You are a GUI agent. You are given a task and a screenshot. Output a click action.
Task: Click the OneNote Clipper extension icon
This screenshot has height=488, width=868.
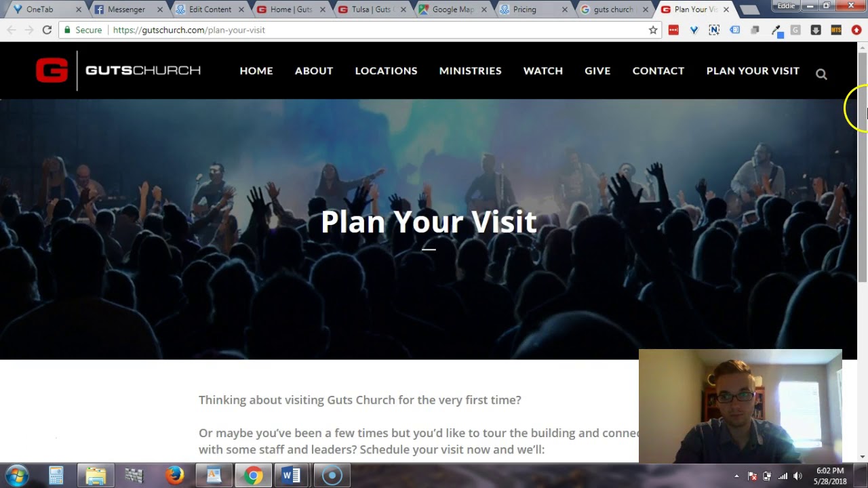(714, 30)
